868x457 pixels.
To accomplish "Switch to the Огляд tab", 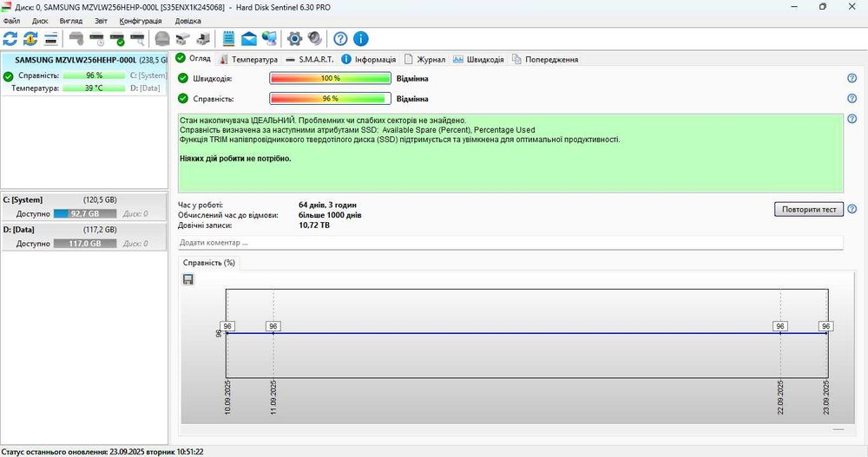I will tap(194, 59).
